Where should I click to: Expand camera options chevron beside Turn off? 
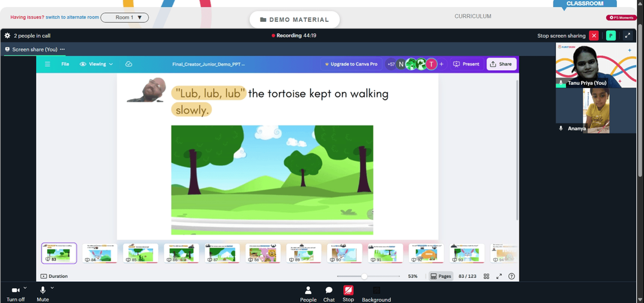[25, 288]
